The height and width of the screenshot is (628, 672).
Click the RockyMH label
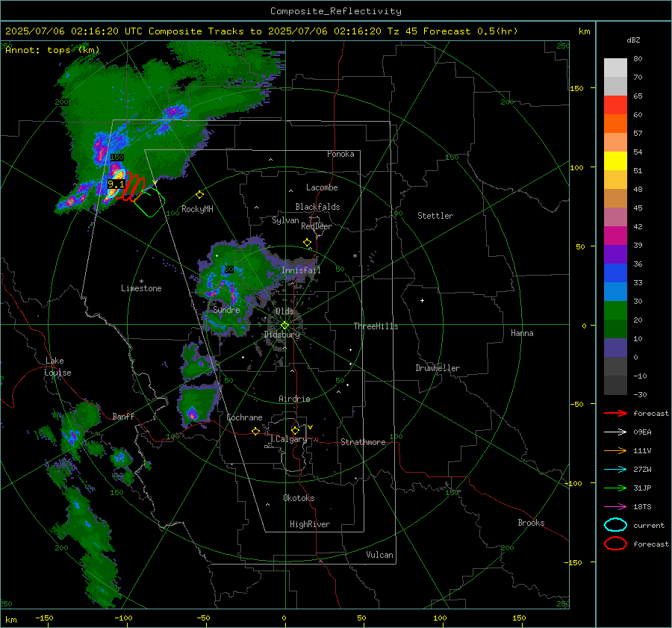197,209
